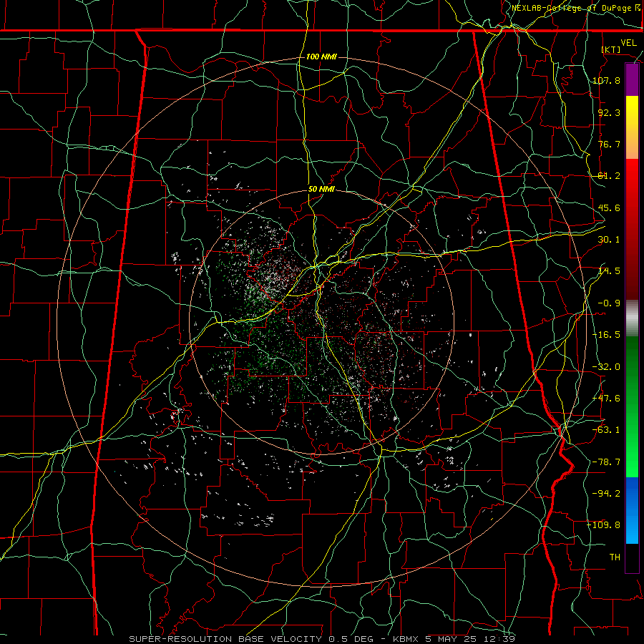
Task: Click the yellow-orange segment of the color bar
Action: 632,127
